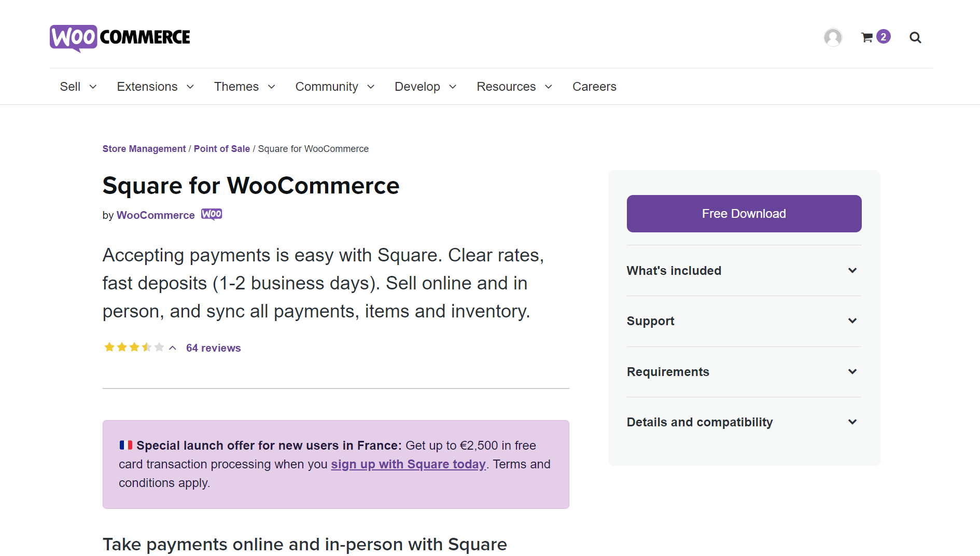Image resolution: width=980 pixels, height=556 pixels.
Task: Open the search magnifier icon
Action: (915, 37)
